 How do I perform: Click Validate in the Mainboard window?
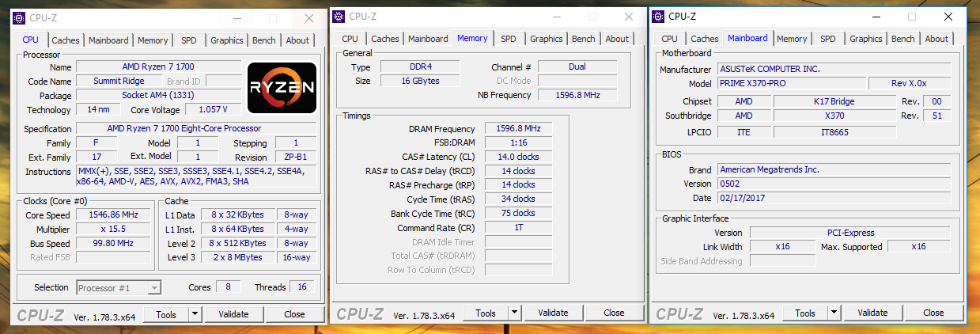(x=872, y=313)
